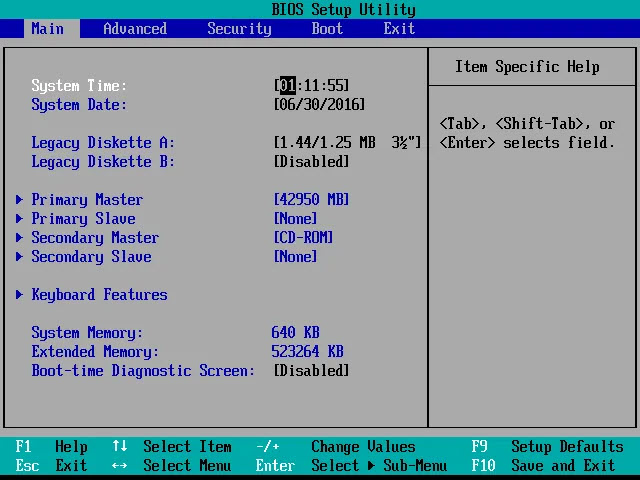Click the Item Specific Help heading
640x480 pixels.
[527, 67]
